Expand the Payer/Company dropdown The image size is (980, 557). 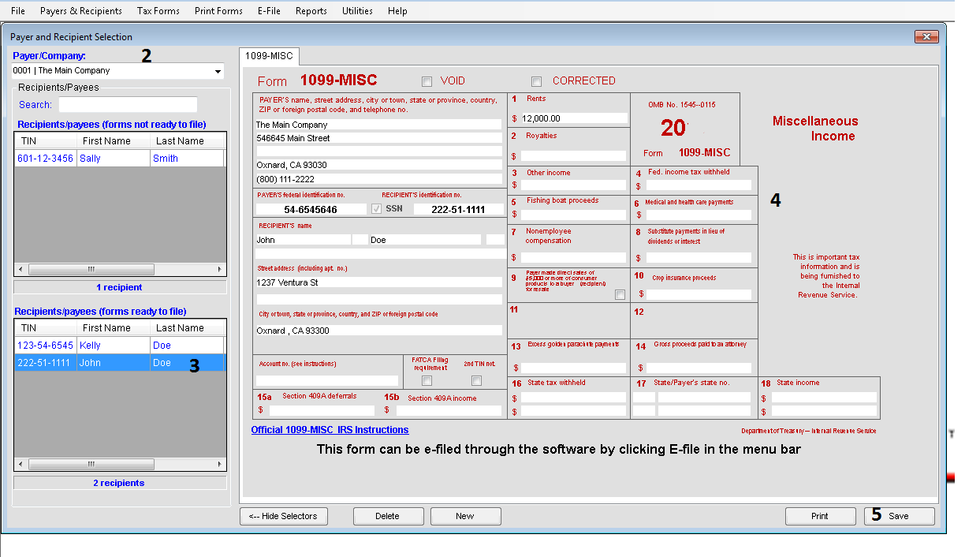click(x=218, y=72)
